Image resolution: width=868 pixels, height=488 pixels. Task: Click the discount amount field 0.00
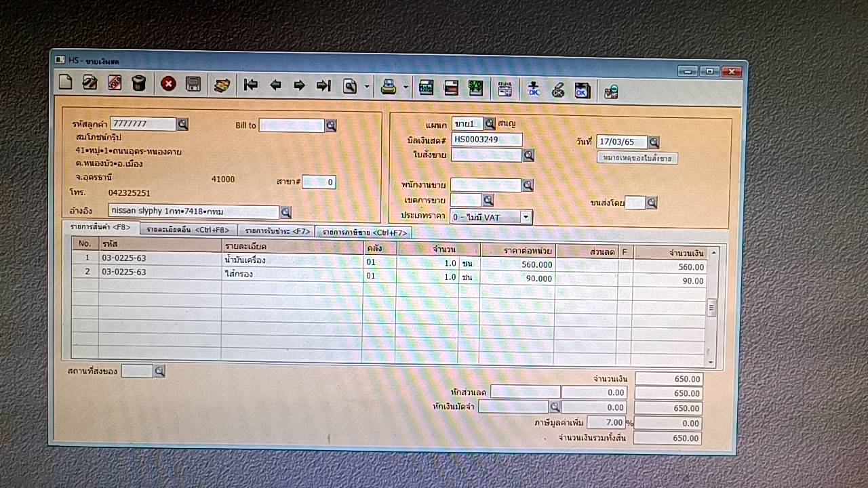[594, 392]
